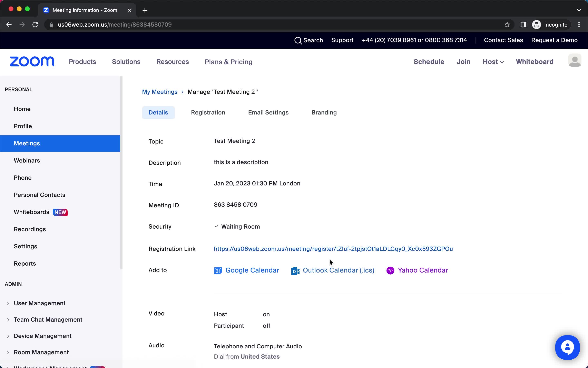Open Plans & Pricing
Screen dimensions: 588x368
(x=228, y=62)
